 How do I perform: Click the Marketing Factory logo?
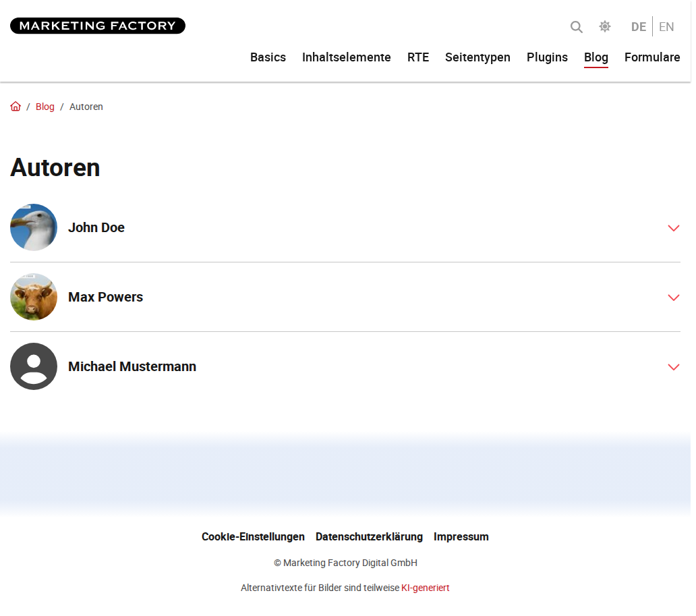[98, 26]
